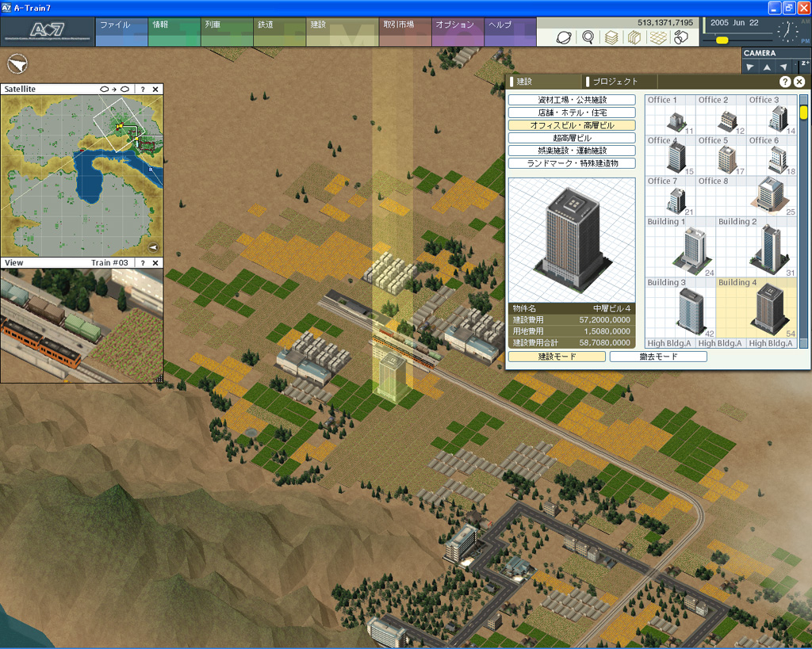The image size is (812, 649).
Task: Adjust the yellow game speed slider
Action: click(722, 40)
